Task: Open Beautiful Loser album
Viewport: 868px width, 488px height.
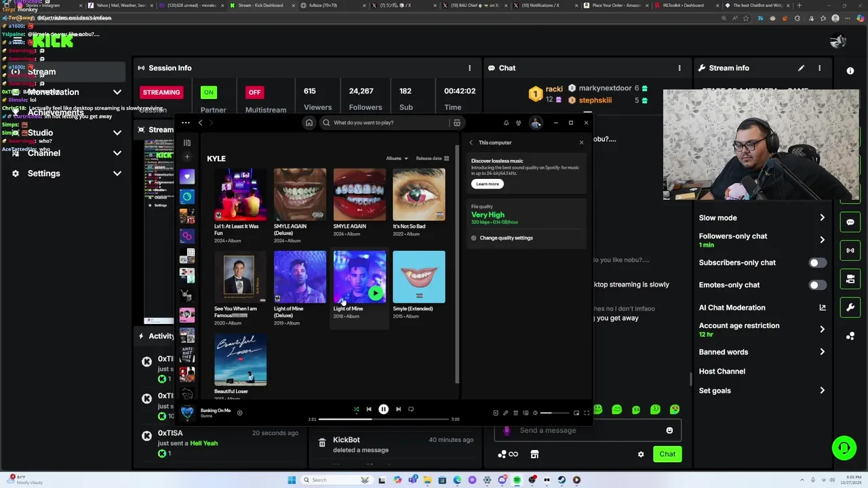Action: click(x=240, y=359)
